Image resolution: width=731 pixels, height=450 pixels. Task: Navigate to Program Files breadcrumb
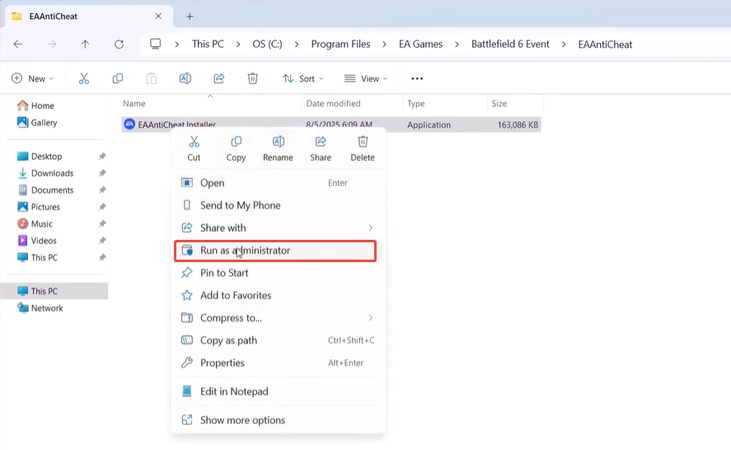[x=341, y=44]
